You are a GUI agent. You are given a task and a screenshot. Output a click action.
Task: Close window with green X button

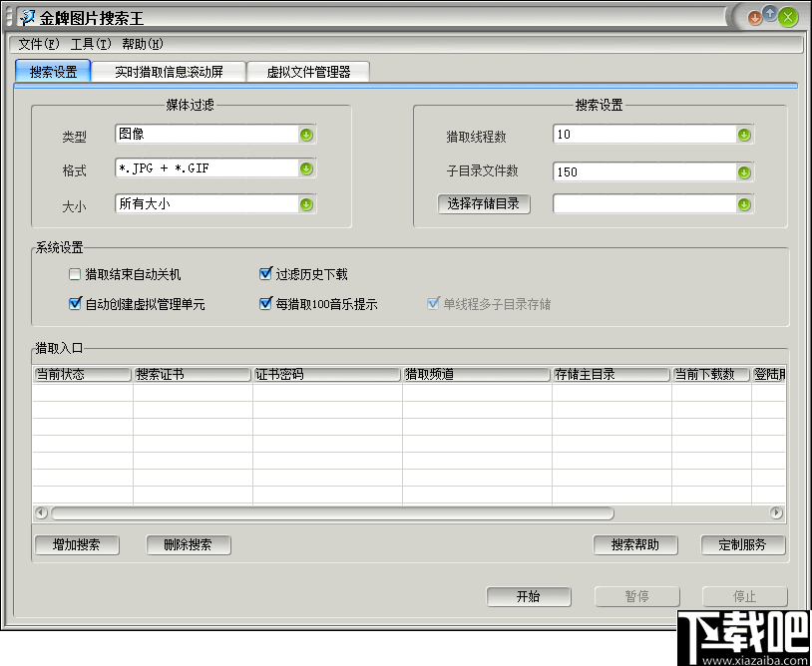pos(788,18)
